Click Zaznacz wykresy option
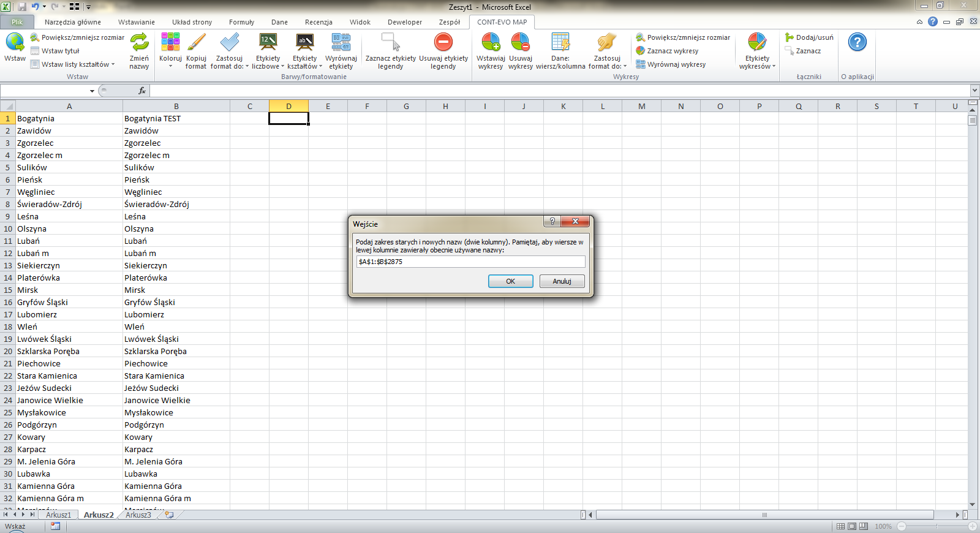Screen dimensions: 980x533 [667, 51]
